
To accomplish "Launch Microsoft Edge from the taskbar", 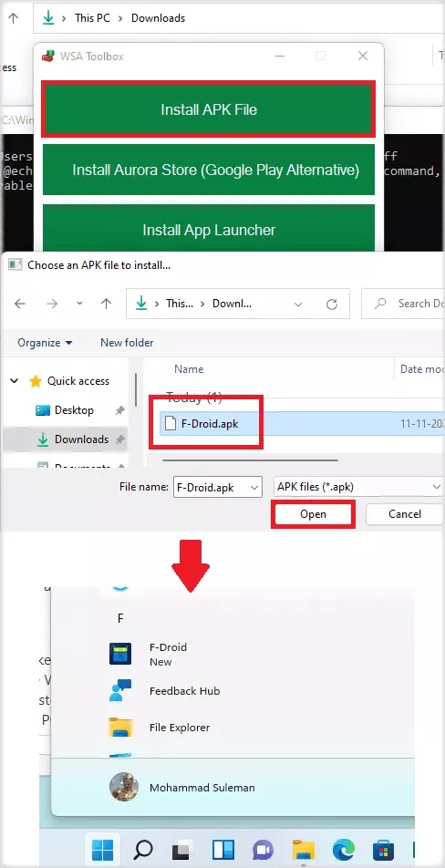I will (343, 849).
